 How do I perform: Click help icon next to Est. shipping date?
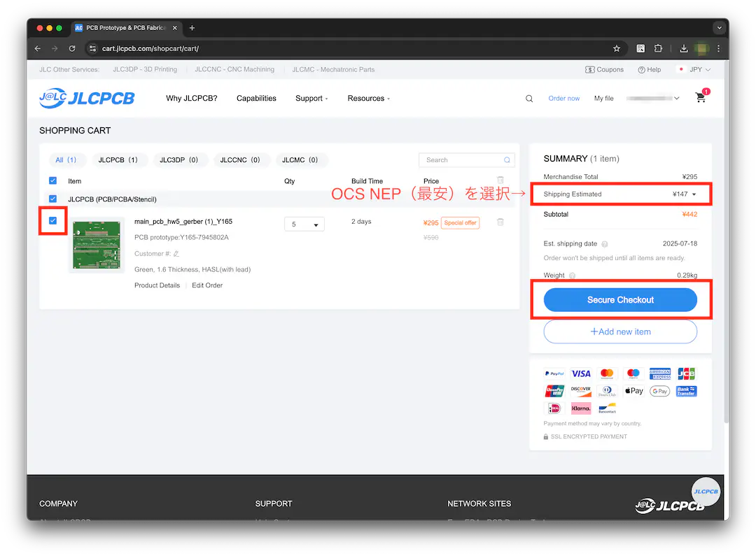point(604,244)
